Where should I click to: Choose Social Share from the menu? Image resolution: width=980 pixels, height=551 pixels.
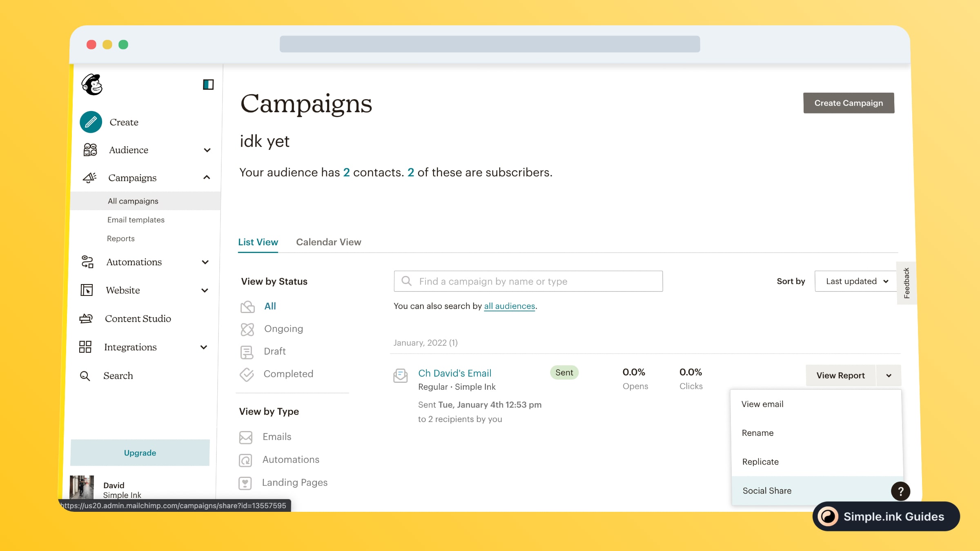tap(767, 491)
